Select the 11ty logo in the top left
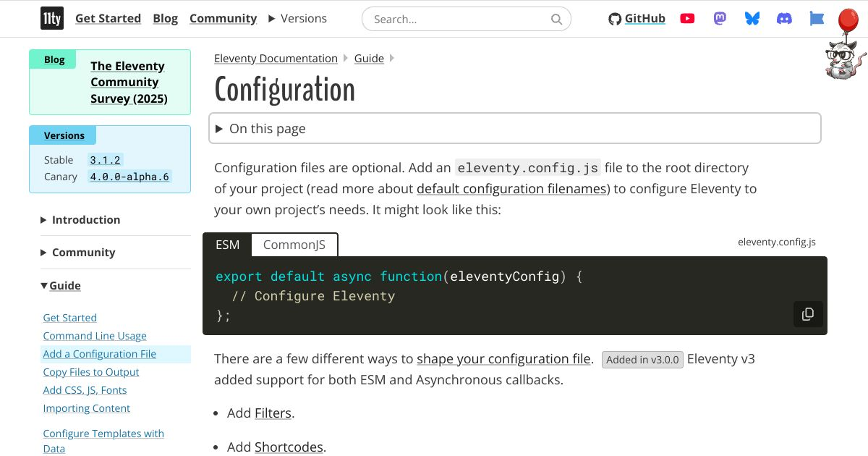The image size is (868, 456). point(51,18)
